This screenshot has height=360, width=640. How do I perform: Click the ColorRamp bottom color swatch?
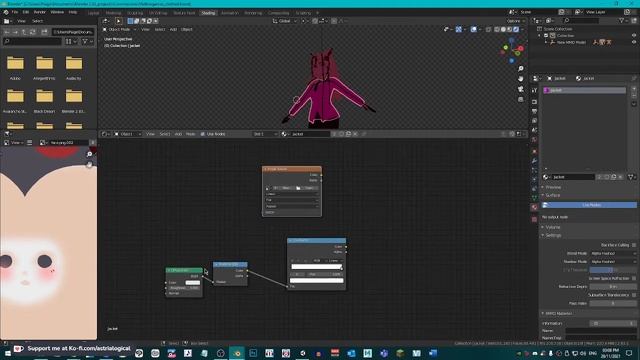[x=316, y=280]
